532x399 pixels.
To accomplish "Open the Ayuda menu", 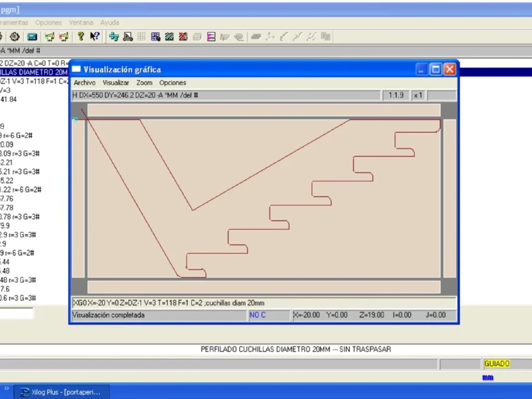I will pyautogui.click(x=110, y=23).
